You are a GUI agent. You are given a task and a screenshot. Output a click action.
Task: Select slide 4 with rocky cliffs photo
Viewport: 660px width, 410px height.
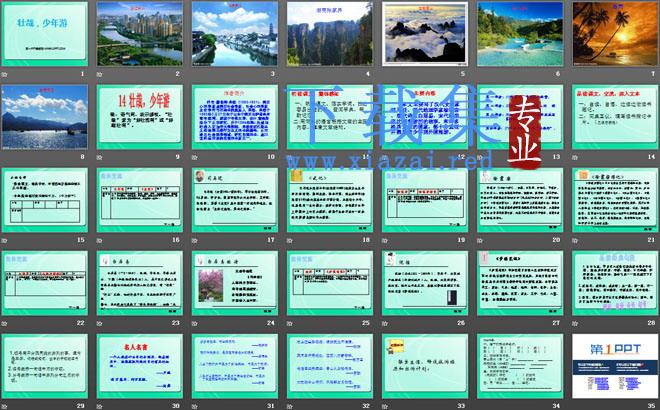(330, 34)
